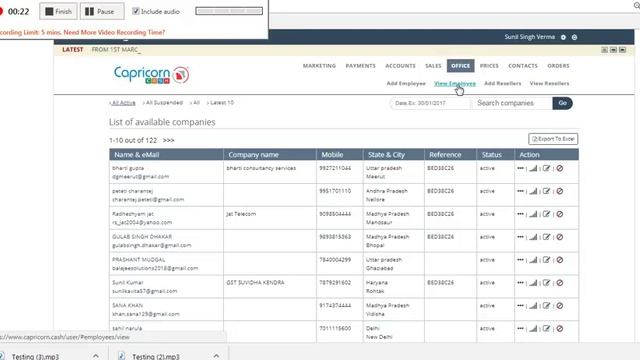640x360 pixels.
Task: Open the CONTACTS menu
Action: pyautogui.click(x=523, y=66)
